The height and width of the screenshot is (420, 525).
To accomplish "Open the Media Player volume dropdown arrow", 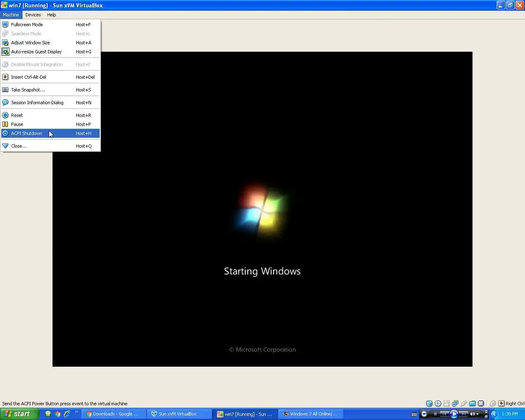I will click(x=477, y=414).
